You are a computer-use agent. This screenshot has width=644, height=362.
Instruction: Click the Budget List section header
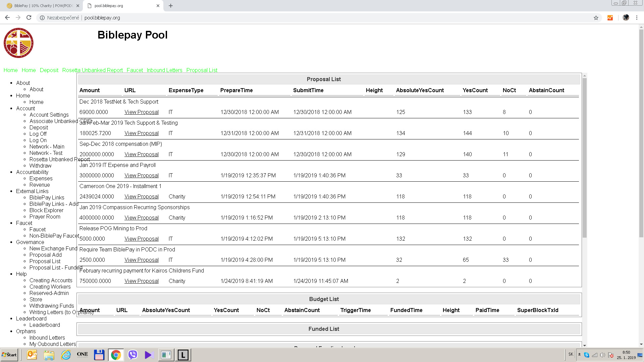coord(324,299)
